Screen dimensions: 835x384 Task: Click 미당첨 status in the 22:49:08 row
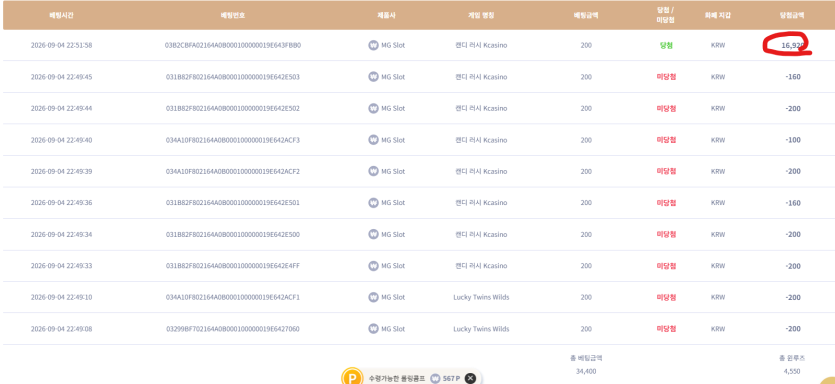(x=666, y=329)
